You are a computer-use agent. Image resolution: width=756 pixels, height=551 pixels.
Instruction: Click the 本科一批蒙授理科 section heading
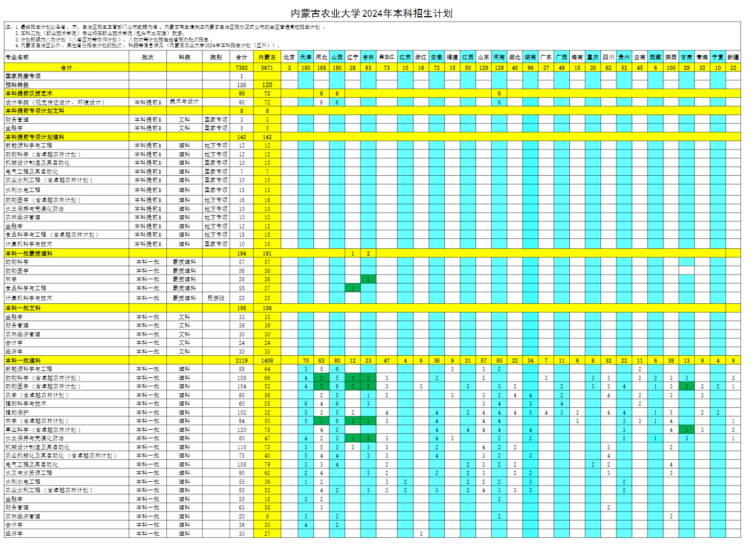[29, 253]
